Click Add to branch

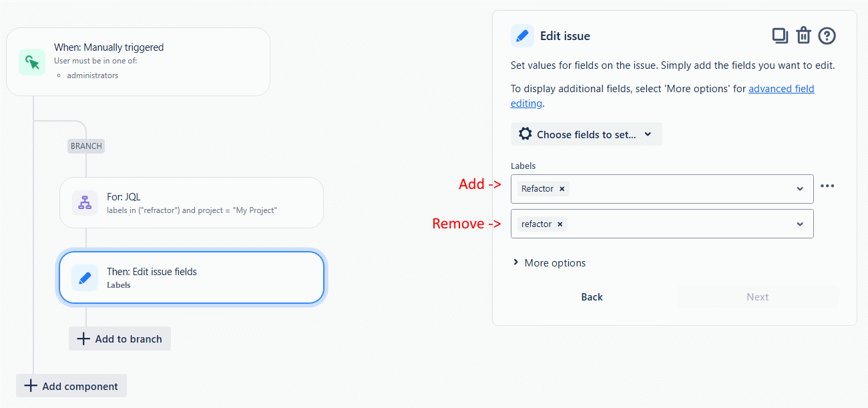click(x=120, y=339)
